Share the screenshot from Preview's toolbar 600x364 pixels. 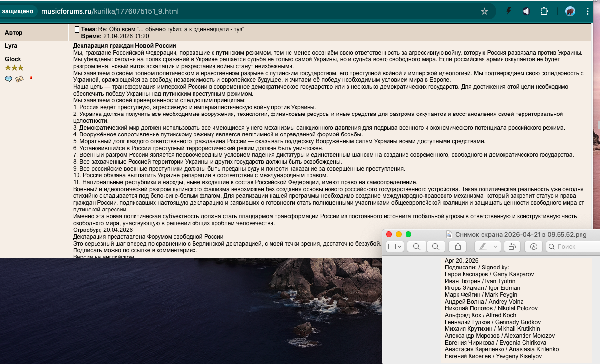457,247
